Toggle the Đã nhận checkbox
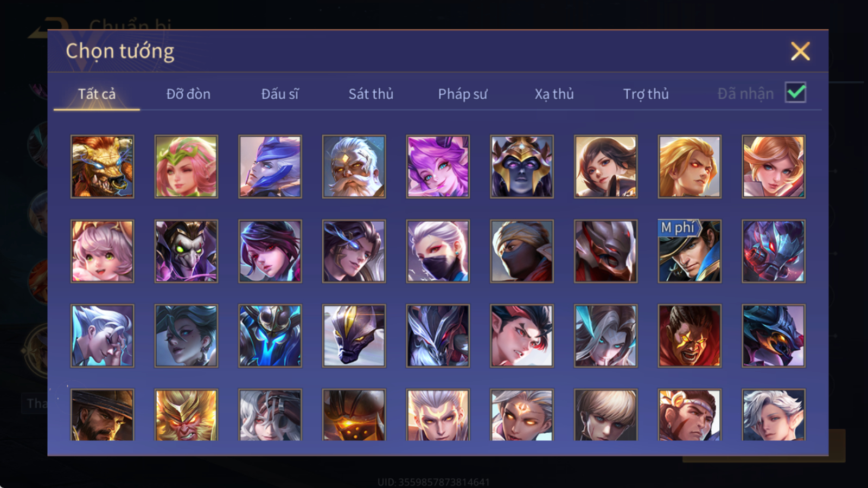 pyautogui.click(x=796, y=93)
